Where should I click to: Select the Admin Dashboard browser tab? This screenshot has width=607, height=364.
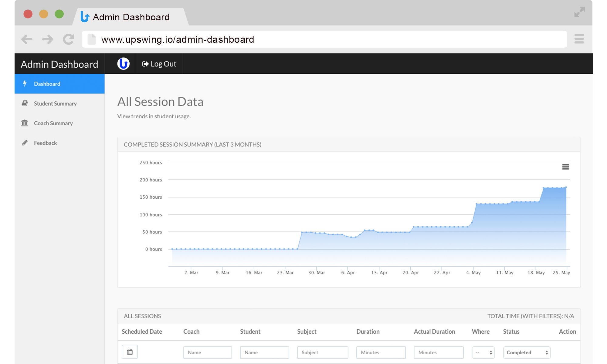pyautogui.click(x=131, y=17)
